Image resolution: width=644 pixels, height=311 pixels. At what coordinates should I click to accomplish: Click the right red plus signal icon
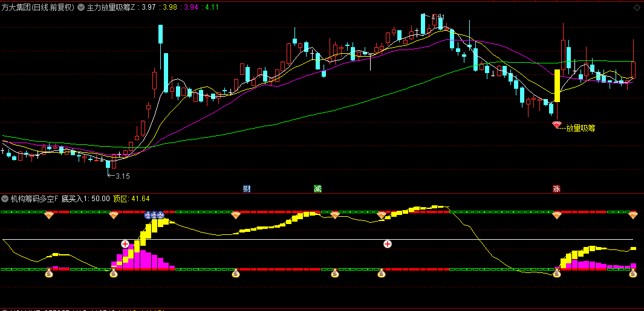pos(387,244)
